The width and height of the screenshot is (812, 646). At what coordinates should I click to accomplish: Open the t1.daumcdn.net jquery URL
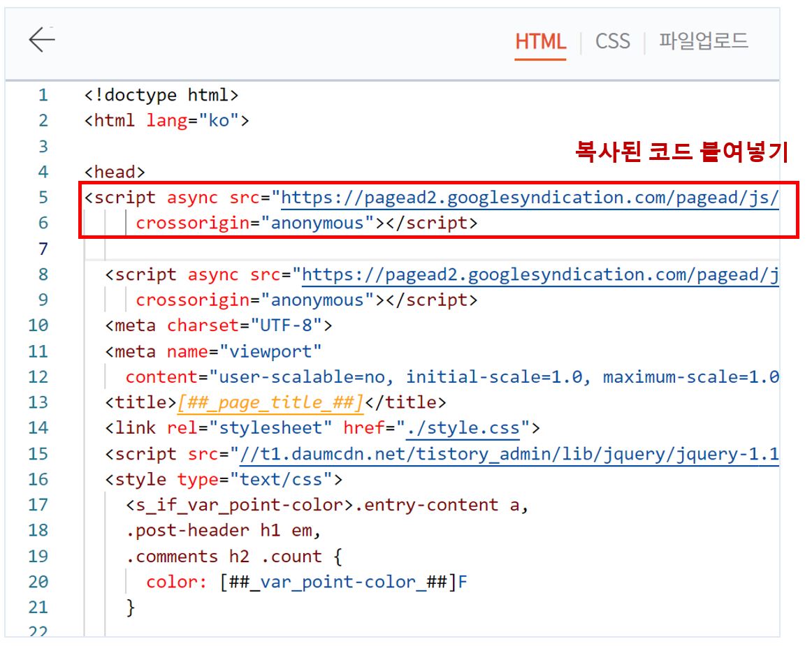509,455
